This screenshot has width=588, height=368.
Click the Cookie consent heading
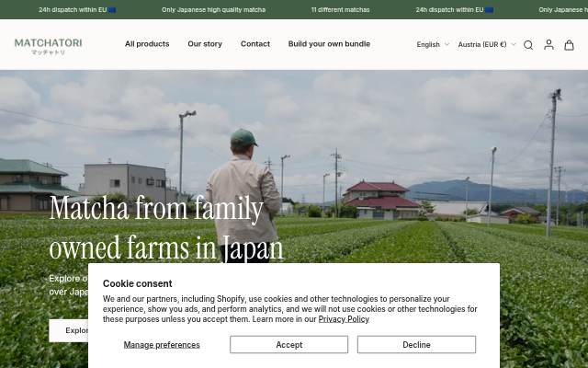click(137, 283)
